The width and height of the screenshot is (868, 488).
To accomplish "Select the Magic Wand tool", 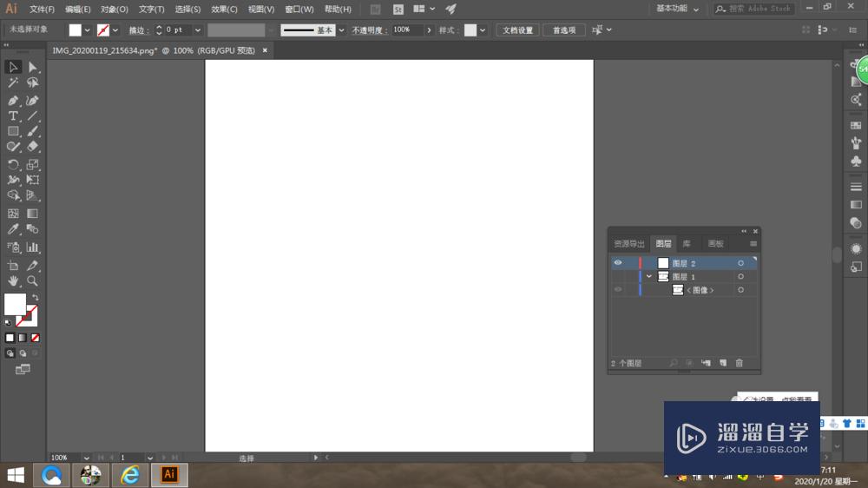I will tap(13, 83).
